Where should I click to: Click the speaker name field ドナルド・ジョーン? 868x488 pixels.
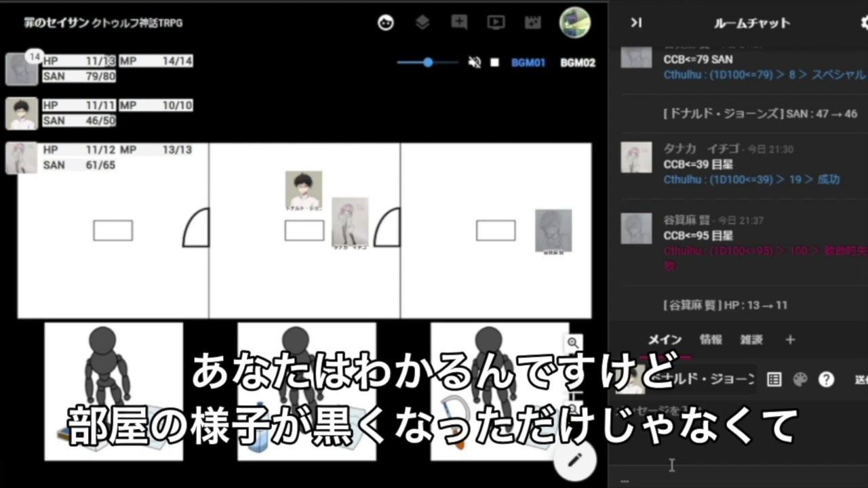[x=702, y=379]
